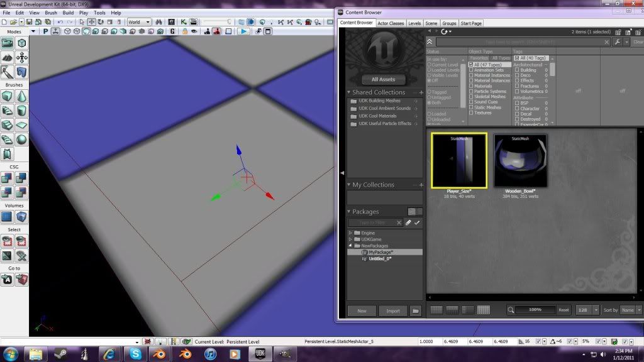Check the Decal tag filter

pos(517,114)
